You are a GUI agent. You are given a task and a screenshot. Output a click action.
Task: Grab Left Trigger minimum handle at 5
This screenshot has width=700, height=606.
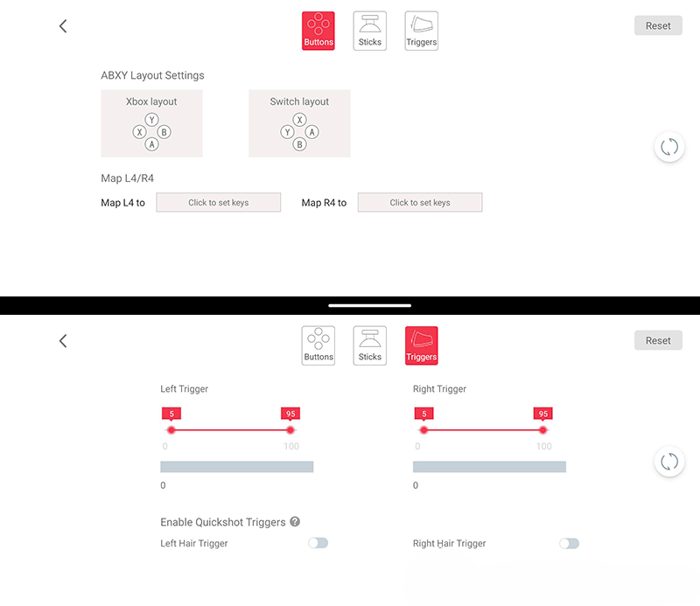coord(171,430)
